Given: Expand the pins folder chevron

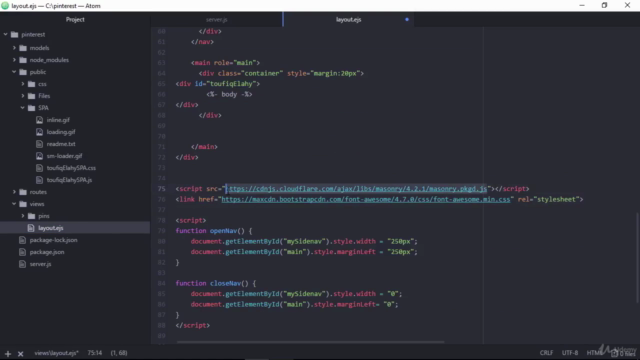Looking at the screenshot, I should [23, 216].
